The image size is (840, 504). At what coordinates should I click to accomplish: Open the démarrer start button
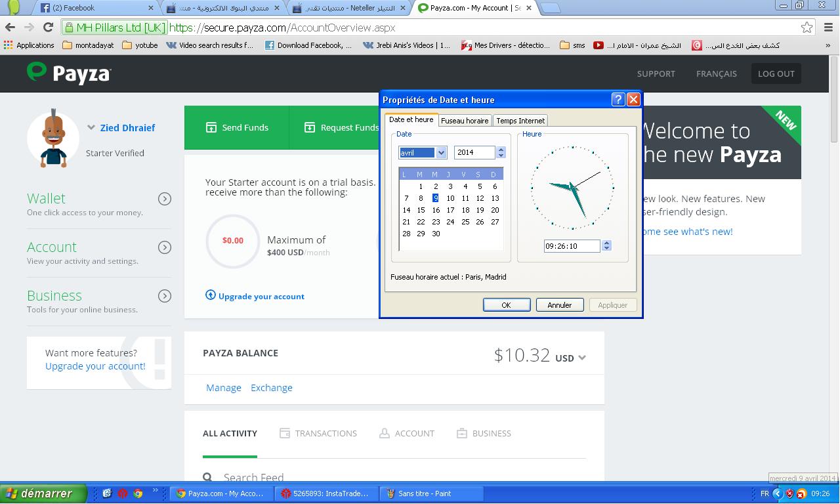43,493
